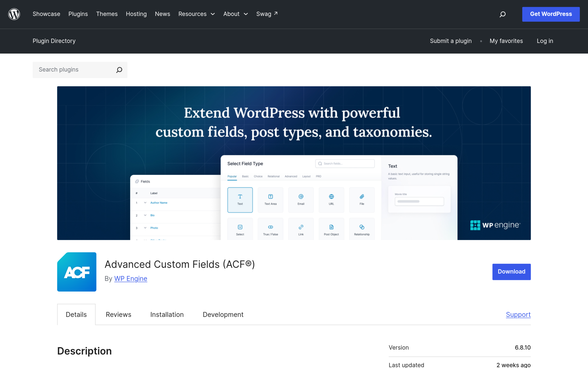Open the Showcase menu item
588x368 pixels.
click(x=46, y=14)
